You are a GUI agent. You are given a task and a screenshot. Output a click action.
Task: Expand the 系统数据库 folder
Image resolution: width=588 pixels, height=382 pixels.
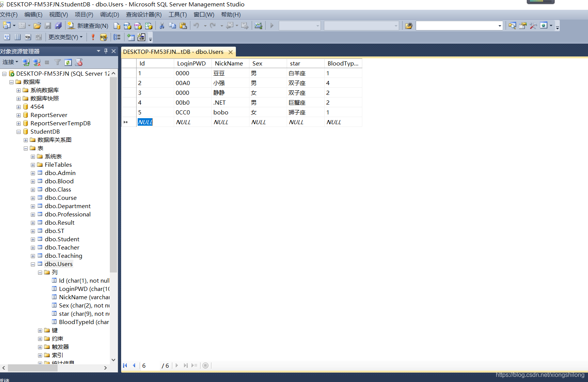point(19,90)
